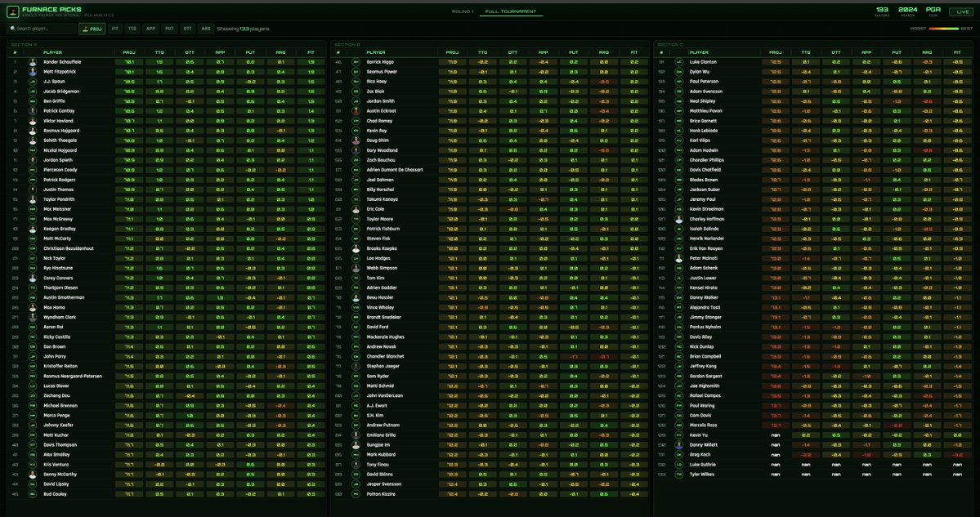Click Max Homa's avatar photo
The width and height of the screenshot is (980, 517).
pos(33,307)
